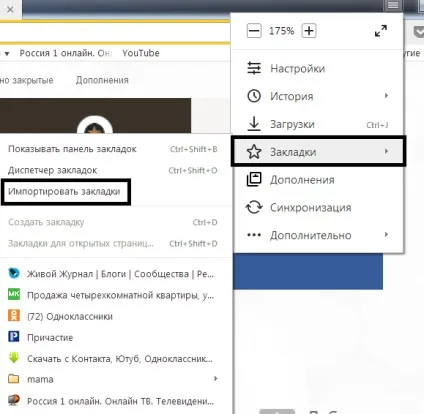The image size is (424, 414).
Task: Open Дополнительно menu entry
Action: 317,235
